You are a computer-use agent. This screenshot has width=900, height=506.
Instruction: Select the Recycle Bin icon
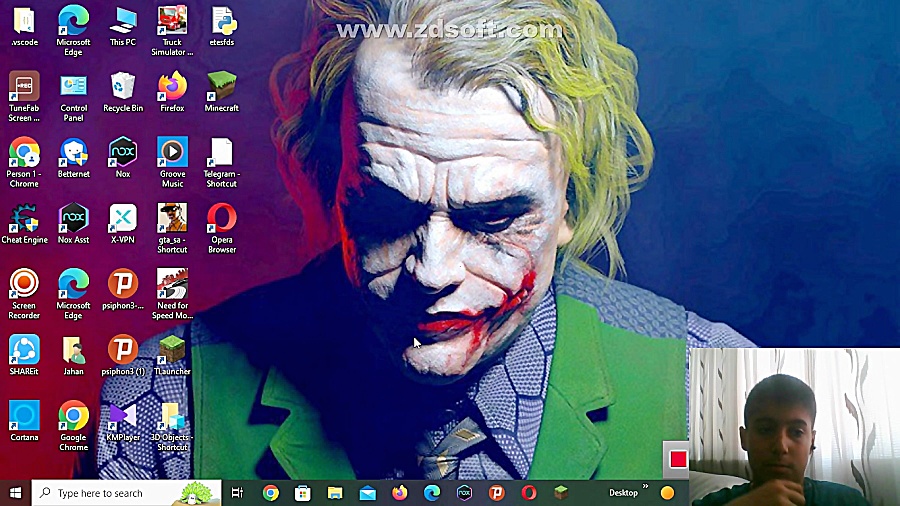[x=123, y=92]
